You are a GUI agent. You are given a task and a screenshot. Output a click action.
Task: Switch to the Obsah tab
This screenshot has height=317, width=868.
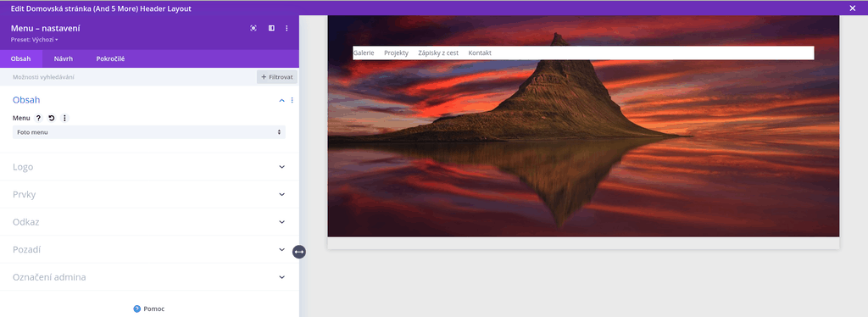pyautogui.click(x=20, y=58)
